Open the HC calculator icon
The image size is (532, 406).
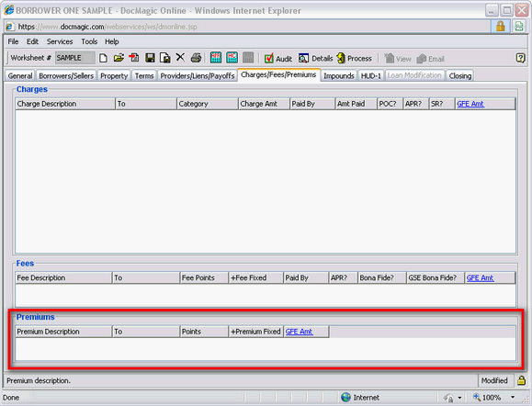click(x=232, y=58)
